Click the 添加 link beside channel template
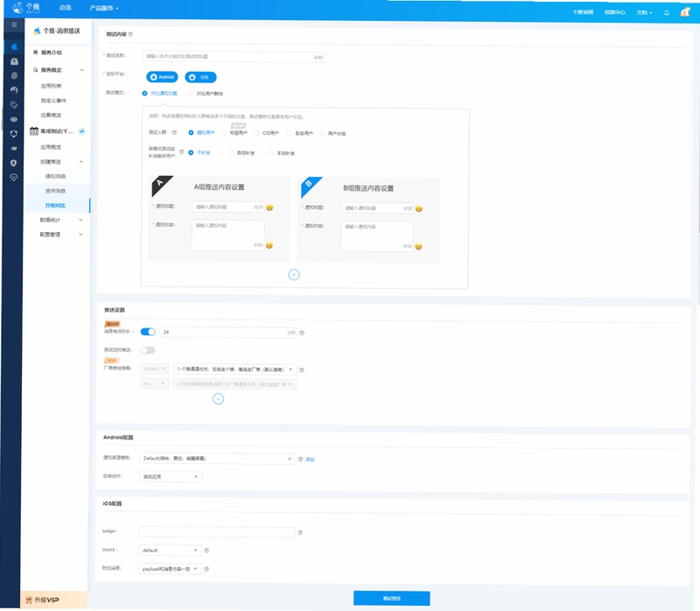 tap(310, 460)
